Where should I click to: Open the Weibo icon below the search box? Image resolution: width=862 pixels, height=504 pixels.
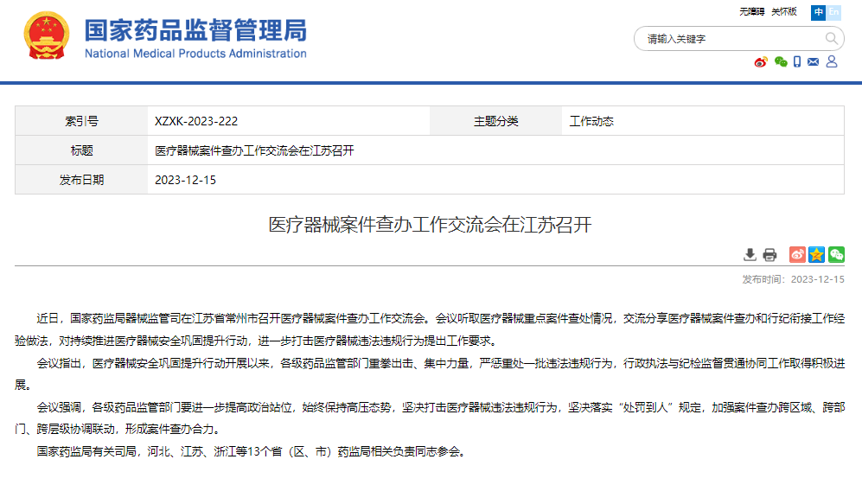click(x=761, y=62)
